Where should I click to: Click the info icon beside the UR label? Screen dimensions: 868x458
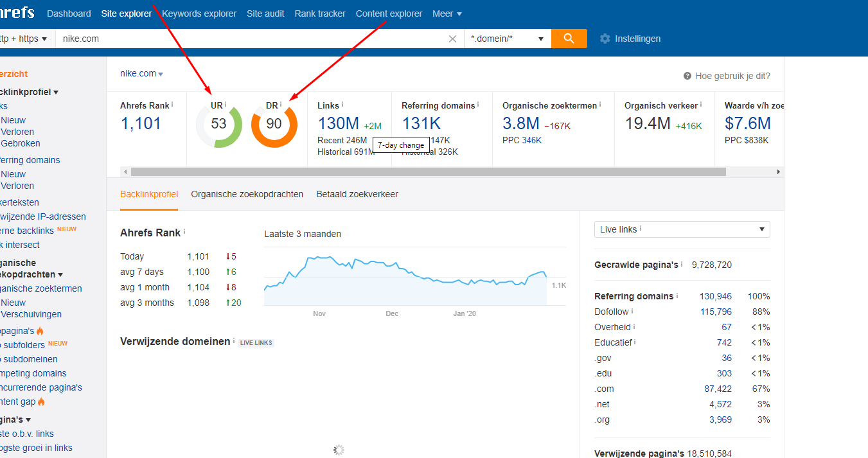(226, 105)
